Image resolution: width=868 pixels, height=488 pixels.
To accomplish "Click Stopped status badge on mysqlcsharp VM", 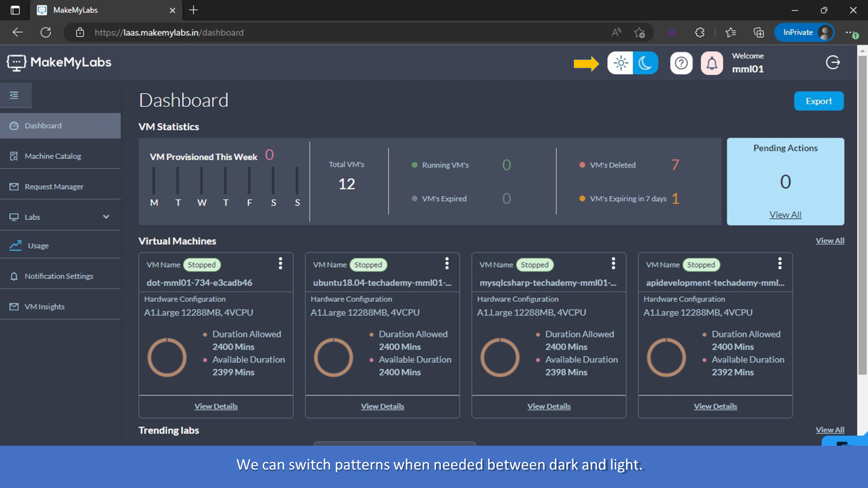I will pyautogui.click(x=535, y=265).
